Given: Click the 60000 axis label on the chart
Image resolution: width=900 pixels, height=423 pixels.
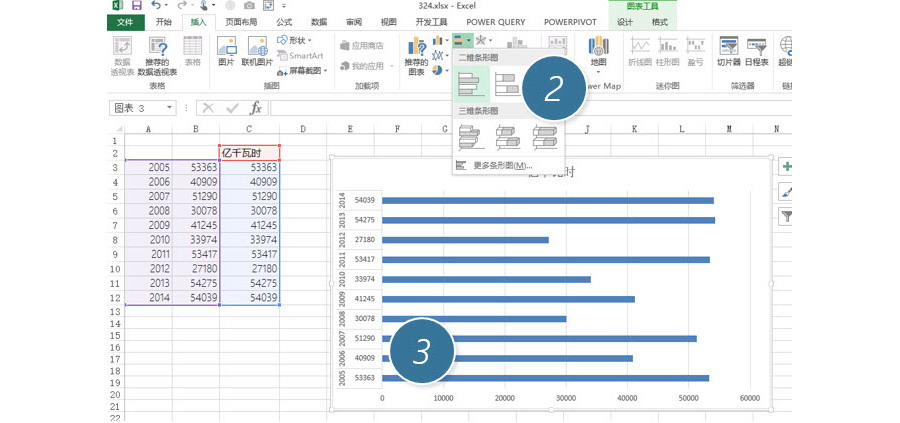Looking at the screenshot, I should [750, 398].
